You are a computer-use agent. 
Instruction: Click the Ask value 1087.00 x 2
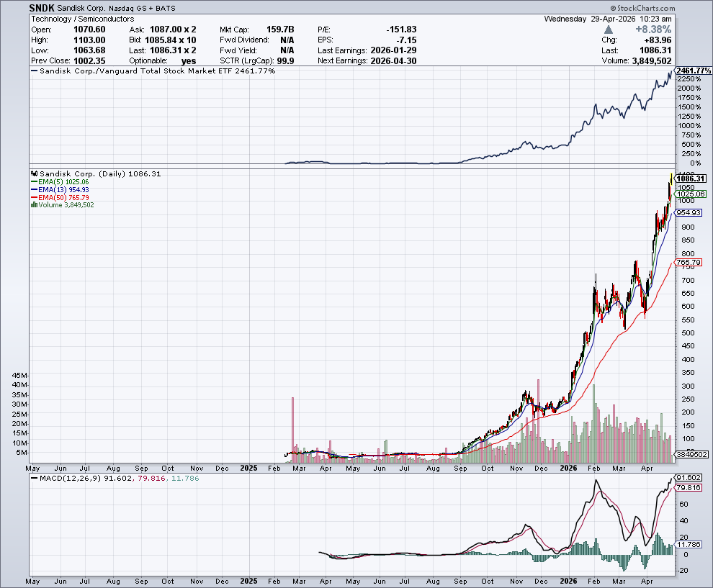pyautogui.click(x=173, y=30)
